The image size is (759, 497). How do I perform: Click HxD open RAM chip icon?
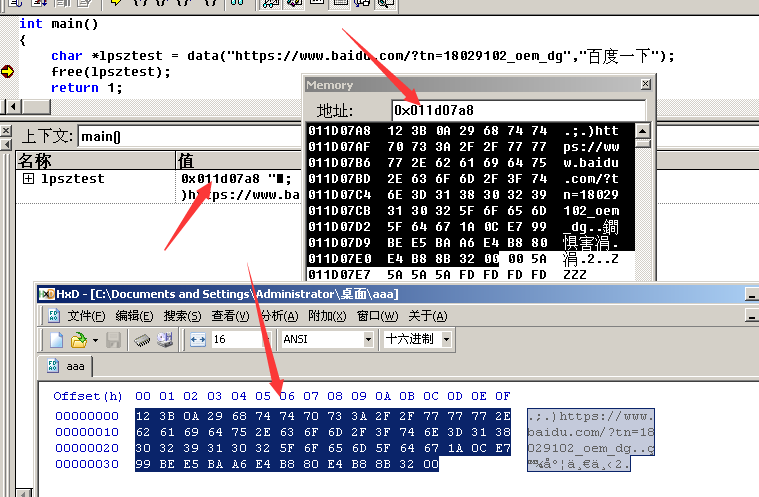(x=142, y=340)
